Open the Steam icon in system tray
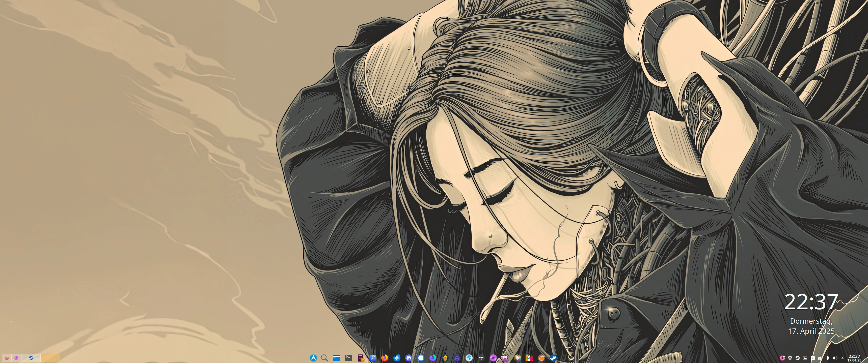This screenshot has height=363, width=868. point(798,358)
